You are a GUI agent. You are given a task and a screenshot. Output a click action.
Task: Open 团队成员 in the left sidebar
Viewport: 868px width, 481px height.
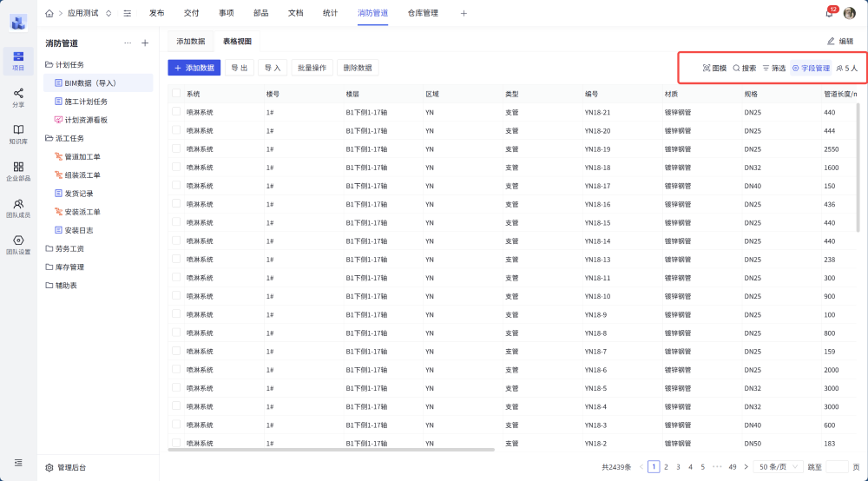coord(18,208)
